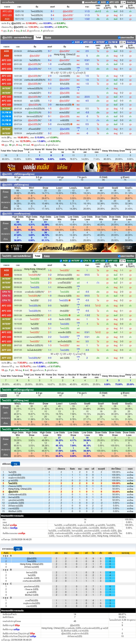This screenshot has width=136, height=644.
Task: Click the AGS league badge dated 20/09/26 in Thailand table
Action: coord(6,270)
